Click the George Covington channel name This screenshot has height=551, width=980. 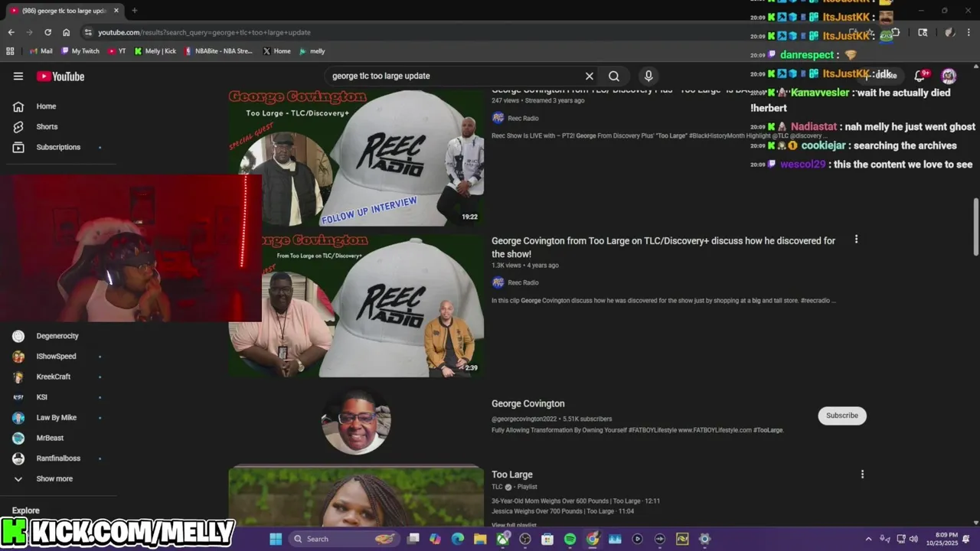[x=528, y=403]
